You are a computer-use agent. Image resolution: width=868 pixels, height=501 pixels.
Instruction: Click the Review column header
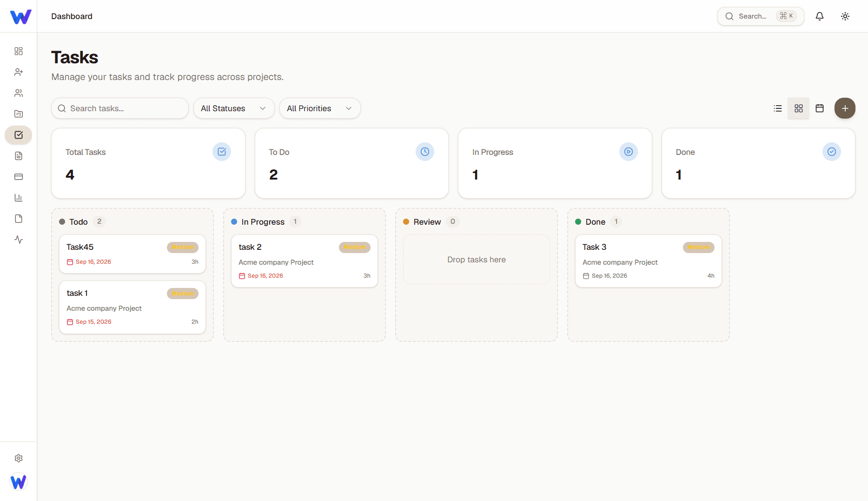(427, 222)
